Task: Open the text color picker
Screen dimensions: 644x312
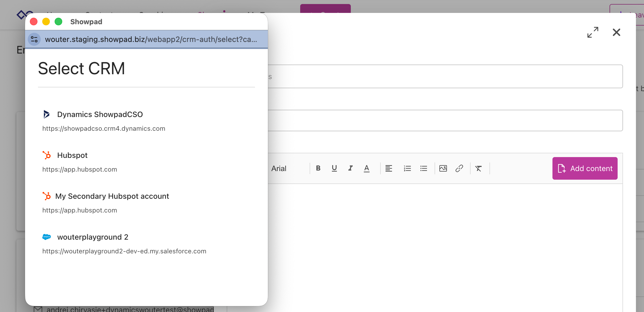Action: (x=366, y=168)
